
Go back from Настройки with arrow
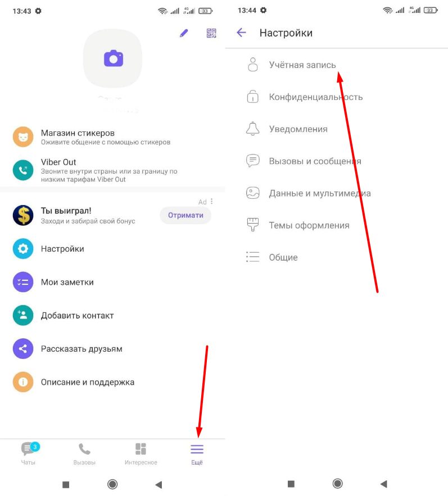(241, 32)
